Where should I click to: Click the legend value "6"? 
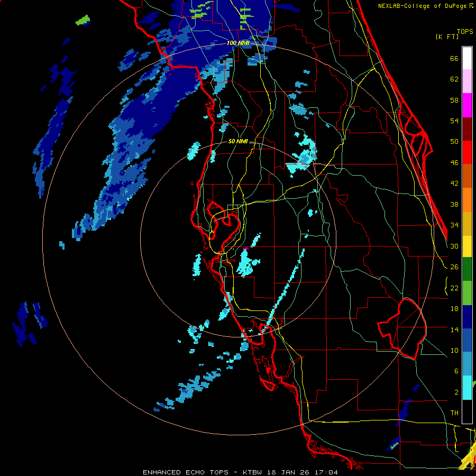(x=456, y=371)
